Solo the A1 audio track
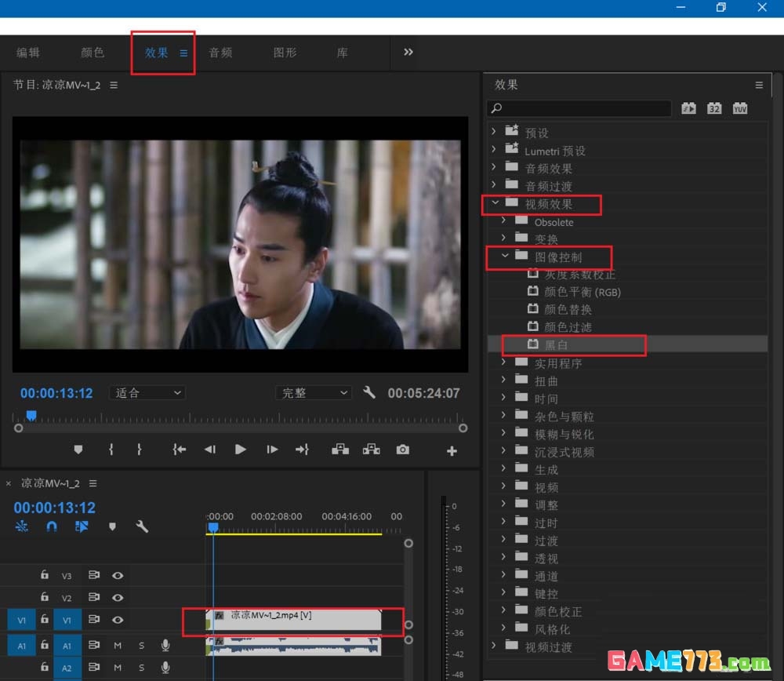 coord(141,646)
